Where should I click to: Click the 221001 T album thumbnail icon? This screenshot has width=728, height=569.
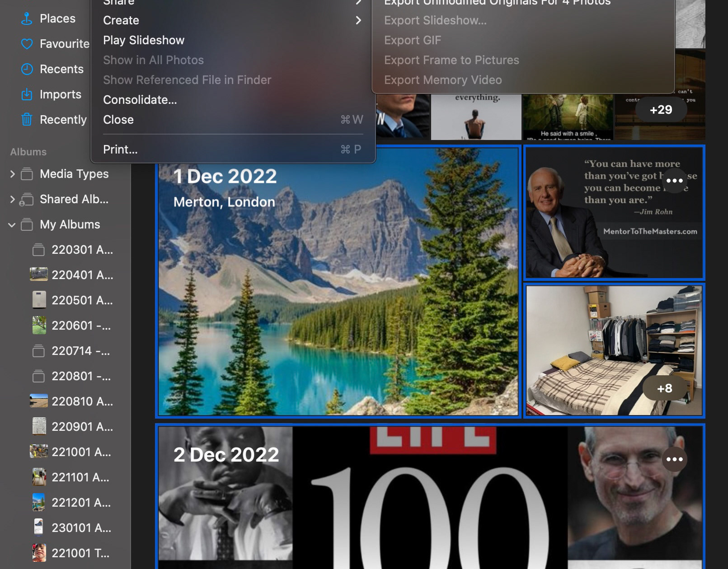[x=39, y=553]
